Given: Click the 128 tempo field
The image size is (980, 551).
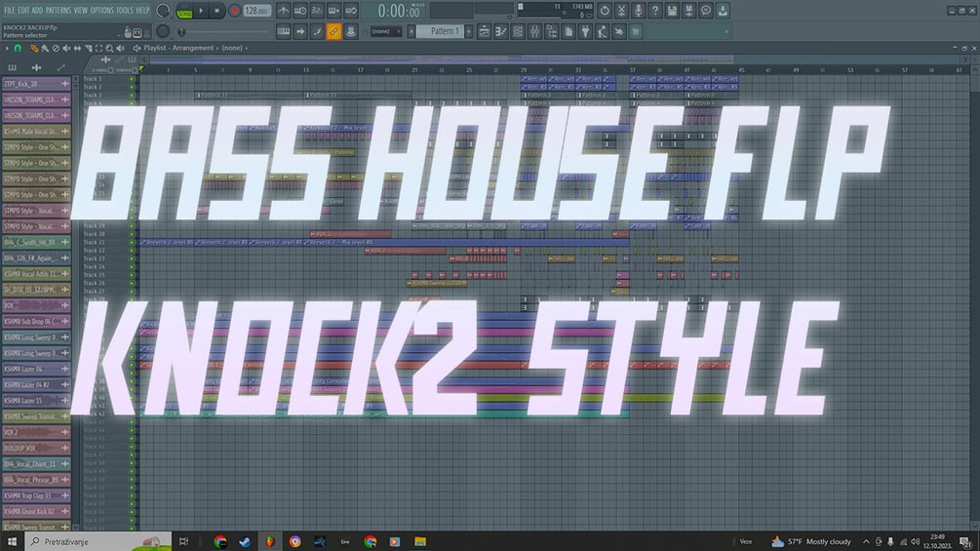Looking at the screenshot, I should point(256,12).
